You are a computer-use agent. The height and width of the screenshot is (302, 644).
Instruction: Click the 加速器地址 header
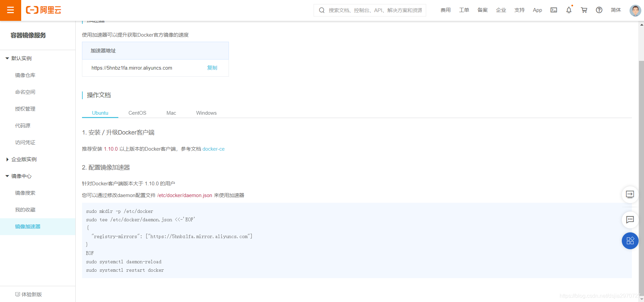103,51
